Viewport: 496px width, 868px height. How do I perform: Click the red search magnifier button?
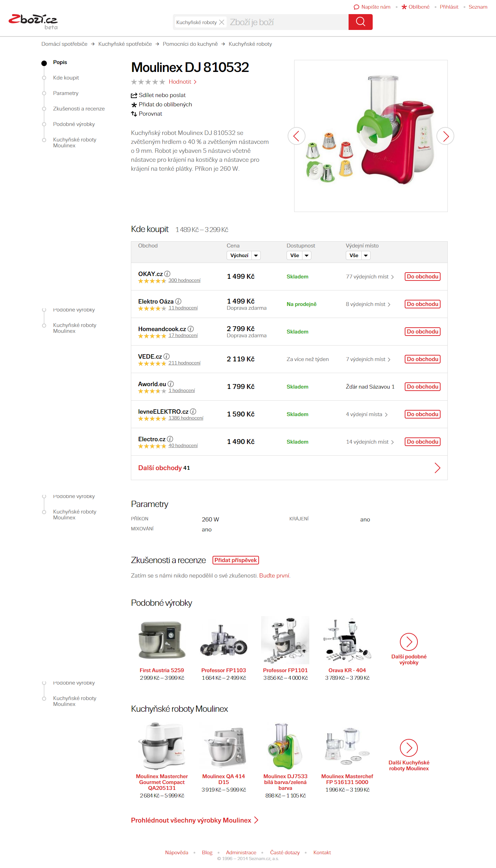point(360,22)
